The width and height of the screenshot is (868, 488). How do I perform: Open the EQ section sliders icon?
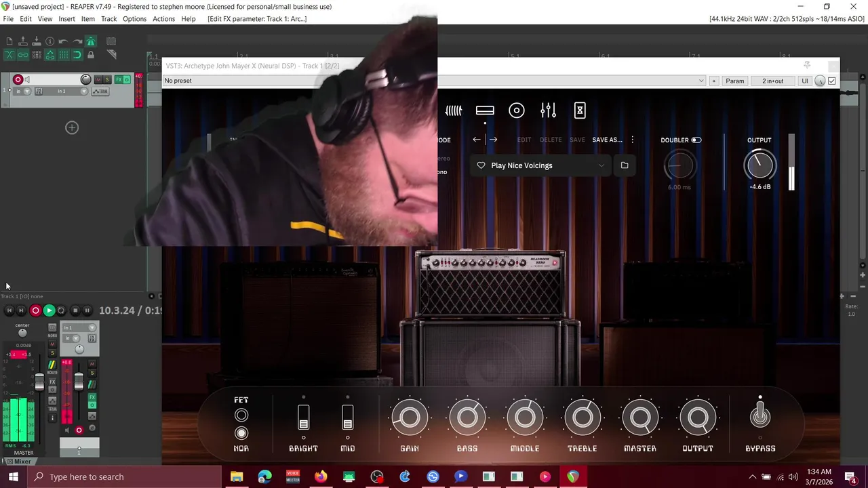coord(549,110)
